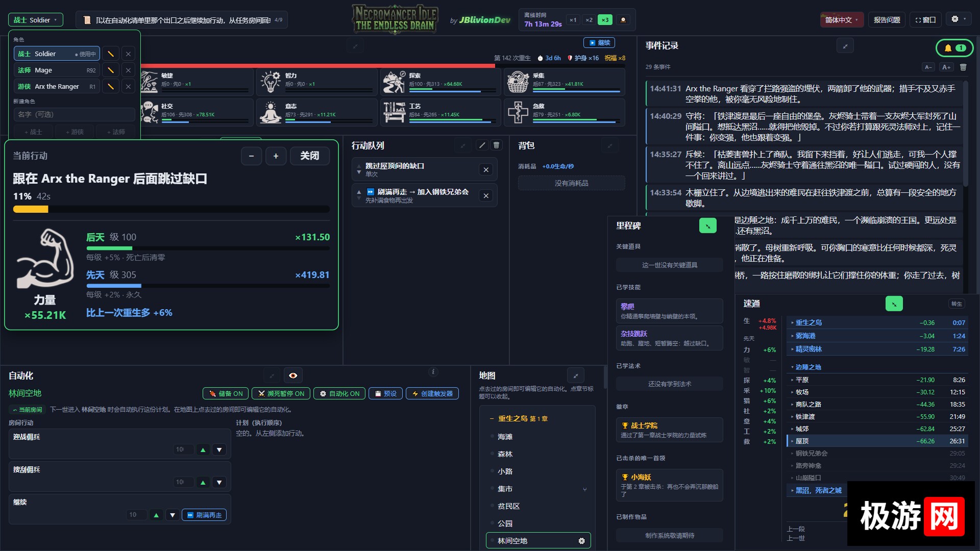The height and width of the screenshot is (551, 980).
Task: Click the offline idle notification icon
Action: click(x=623, y=20)
